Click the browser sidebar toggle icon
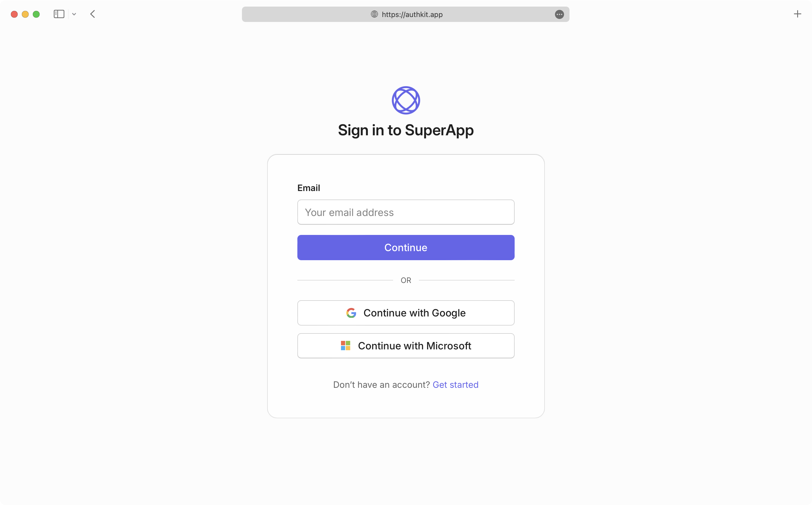812x505 pixels. point(59,14)
